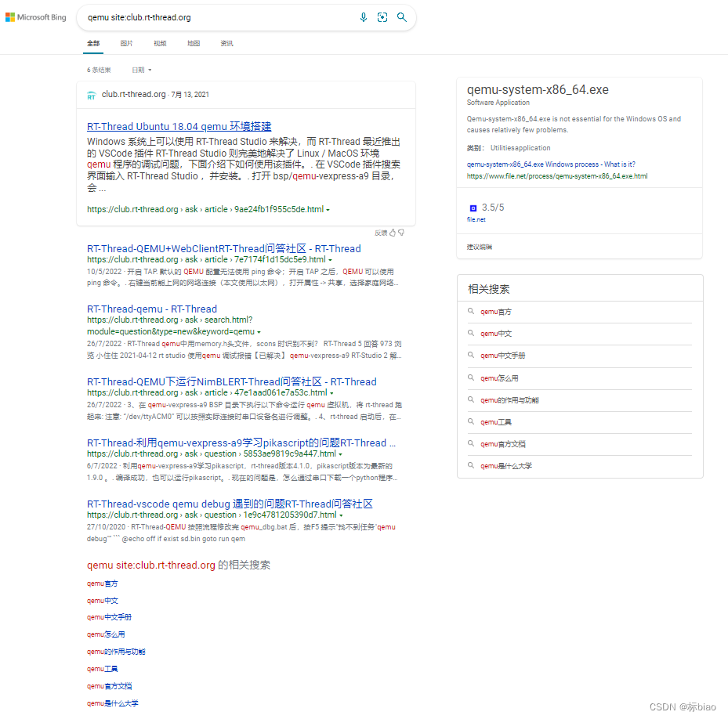Start voice search with microphone icon
The width and height of the screenshot is (728, 719).
coord(364,17)
